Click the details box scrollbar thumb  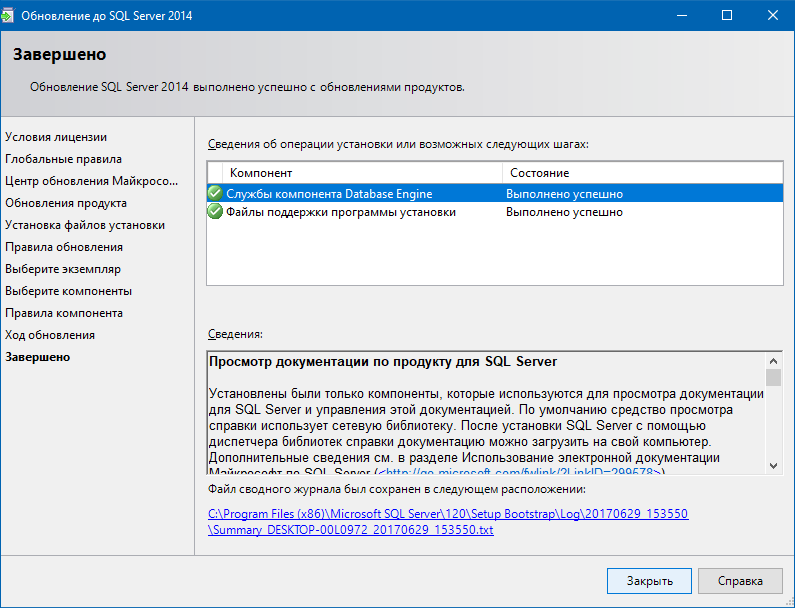(x=773, y=378)
